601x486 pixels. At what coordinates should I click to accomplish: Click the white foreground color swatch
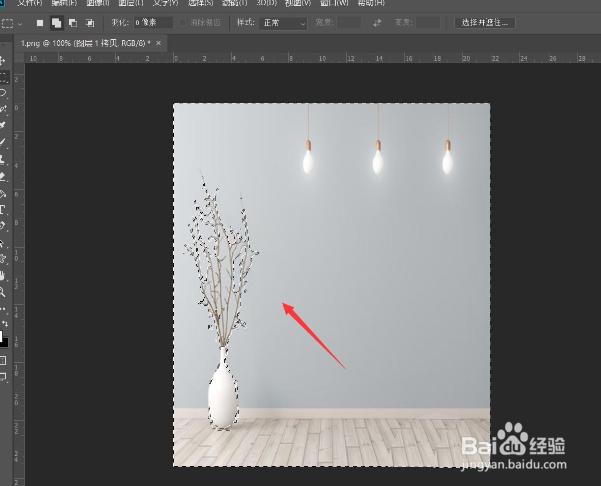1,336
